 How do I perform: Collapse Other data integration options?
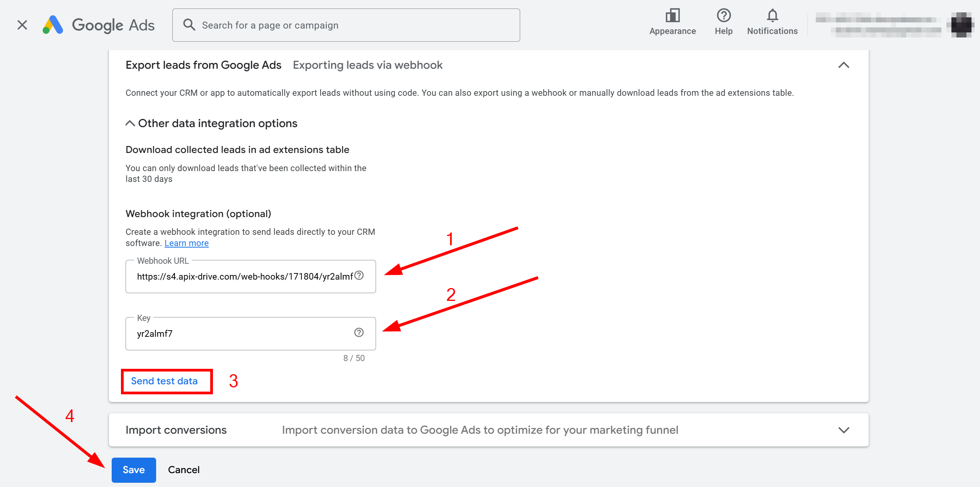(x=130, y=123)
